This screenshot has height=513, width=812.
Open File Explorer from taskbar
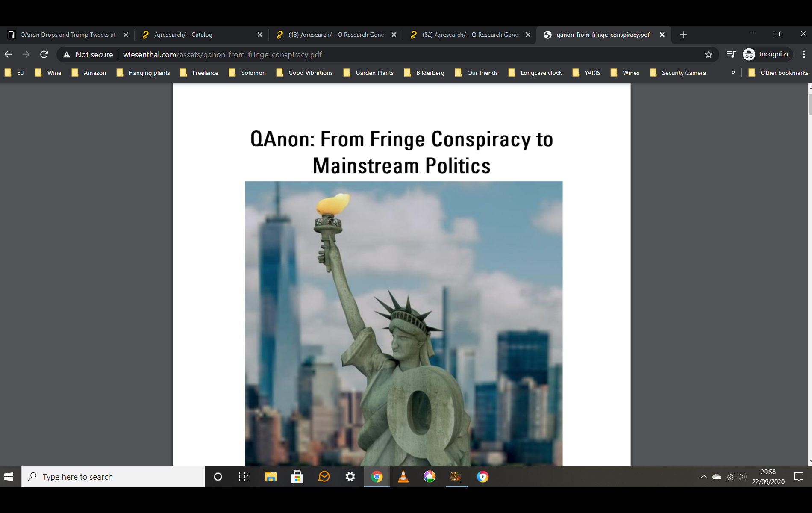pyautogui.click(x=271, y=477)
